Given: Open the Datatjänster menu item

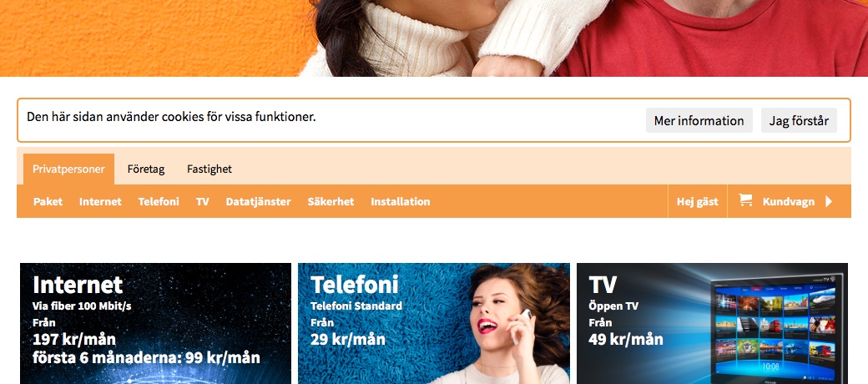Looking at the screenshot, I should (x=259, y=201).
